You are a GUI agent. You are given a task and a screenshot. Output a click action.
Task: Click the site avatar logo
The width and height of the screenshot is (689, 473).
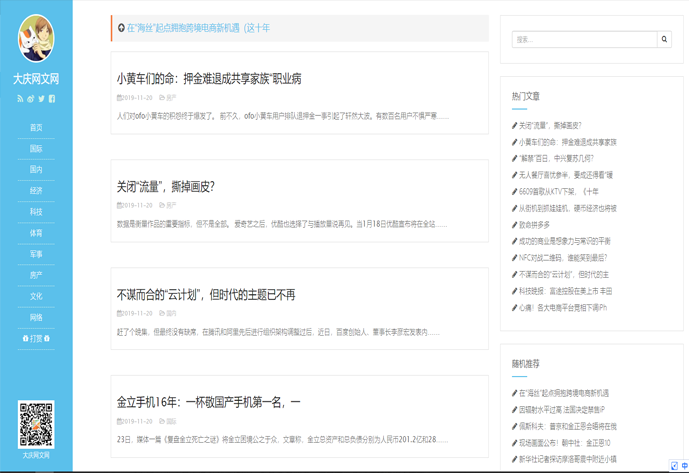point(36,39)
